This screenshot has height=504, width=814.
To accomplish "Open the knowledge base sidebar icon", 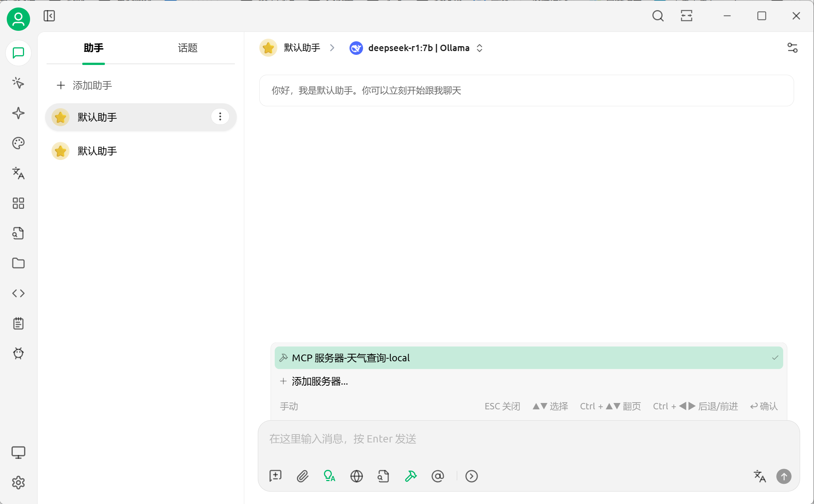I will point(18,233).
